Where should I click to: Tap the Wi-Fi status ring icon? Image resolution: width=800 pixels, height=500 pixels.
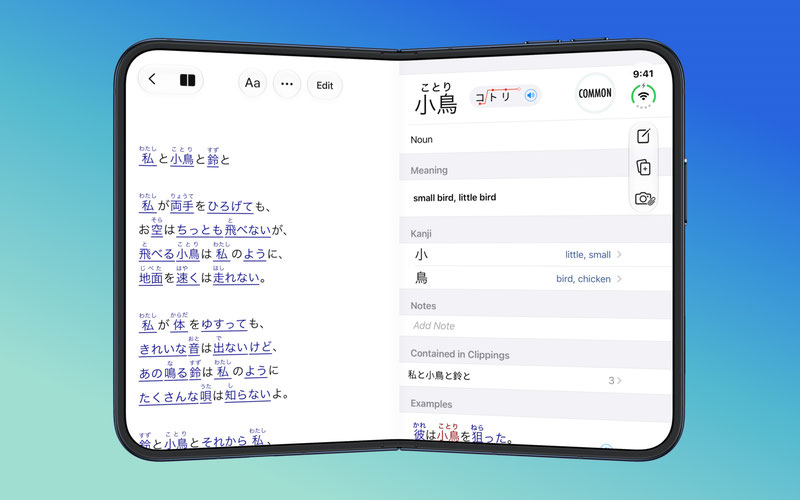643,96
